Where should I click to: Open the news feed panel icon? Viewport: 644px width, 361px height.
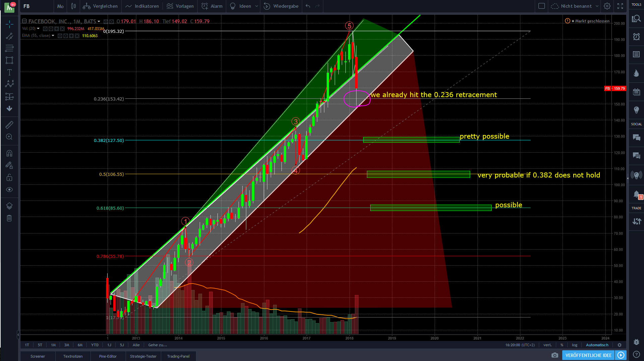636,55
